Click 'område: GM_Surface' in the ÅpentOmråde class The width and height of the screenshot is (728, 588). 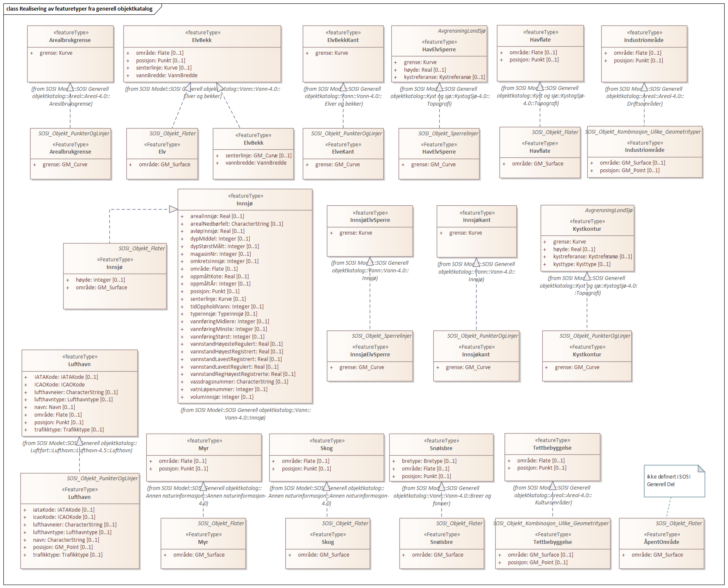click(657, 554)
